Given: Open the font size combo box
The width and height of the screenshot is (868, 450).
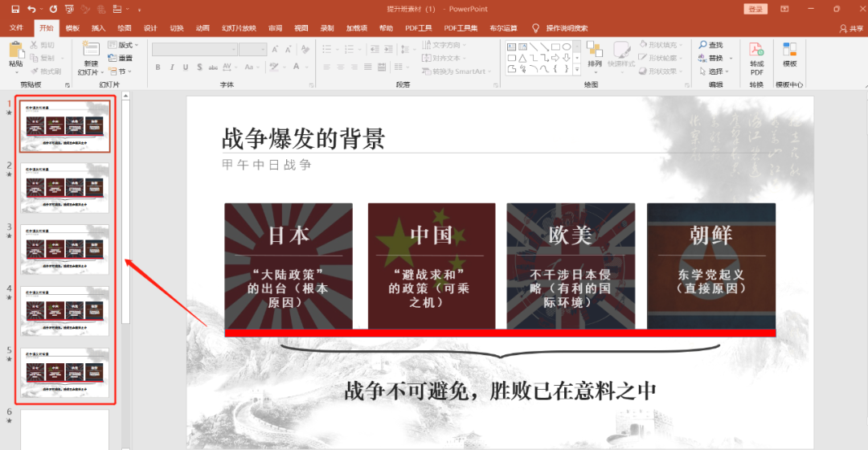Looking at the screenshot, I should click(253, 49).
